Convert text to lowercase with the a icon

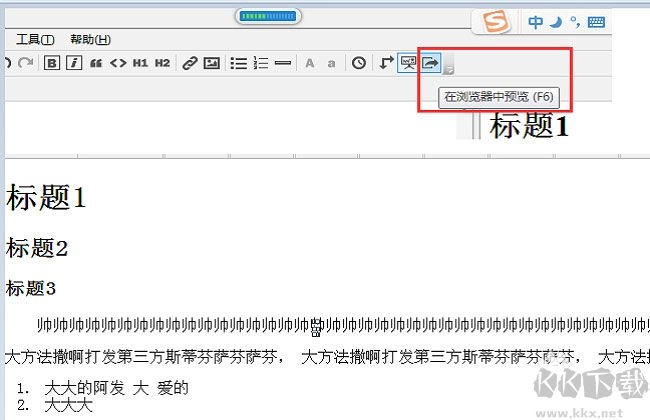[331, 64]
